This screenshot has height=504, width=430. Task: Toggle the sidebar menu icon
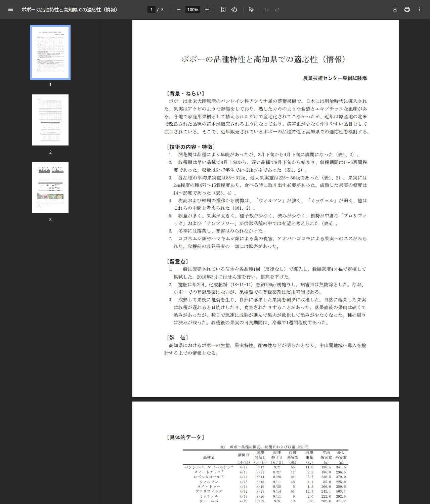click(11, 9)
